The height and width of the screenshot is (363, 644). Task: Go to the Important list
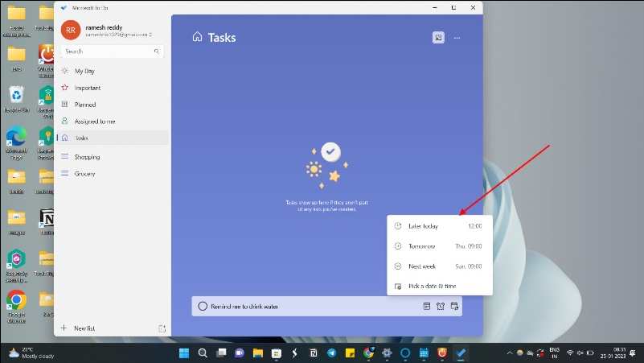coord(88,88)
